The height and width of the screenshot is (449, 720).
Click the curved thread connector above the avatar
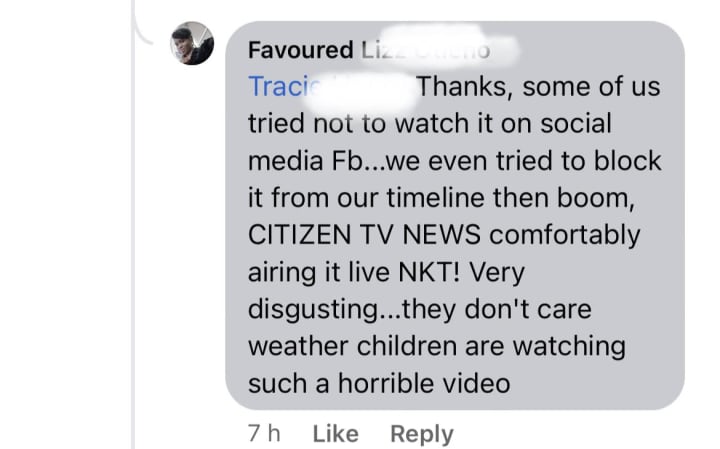pos(144,28)
